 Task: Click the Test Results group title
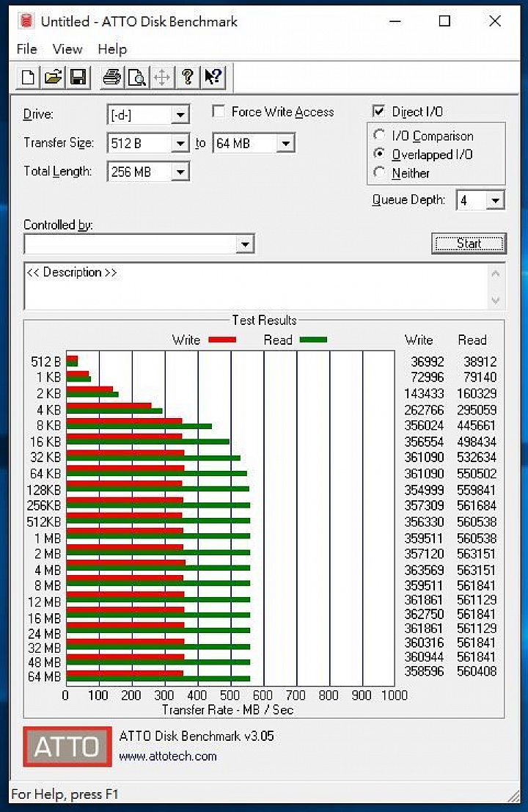(x=264, y=320)
